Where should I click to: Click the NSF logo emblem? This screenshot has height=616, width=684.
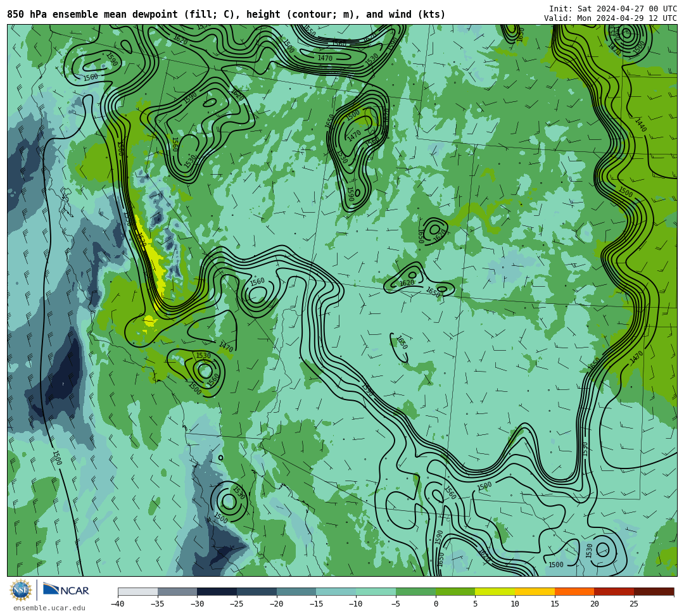pyautogui.click(x=21, y=590)
